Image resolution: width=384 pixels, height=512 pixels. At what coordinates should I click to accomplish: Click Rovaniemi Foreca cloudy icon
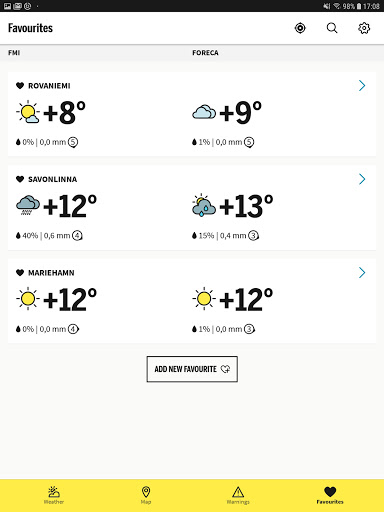coord(204,112)
